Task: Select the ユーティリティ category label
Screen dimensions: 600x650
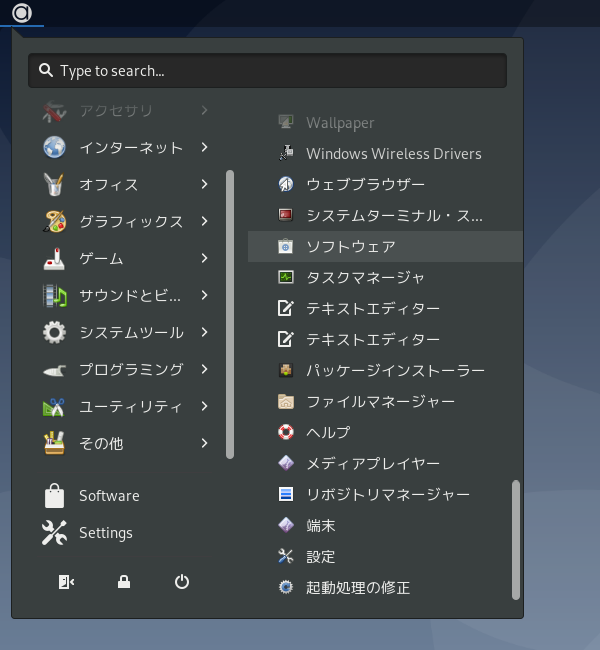Action: [x=131, y=407]
